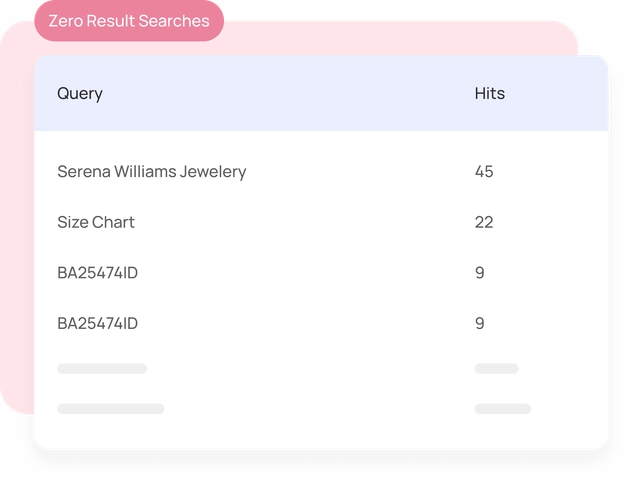This screenshot has width=631, height=483.
Task: Click blank space between Serena Williams Jewelery and 45
Action: click(x=360, y=171)
